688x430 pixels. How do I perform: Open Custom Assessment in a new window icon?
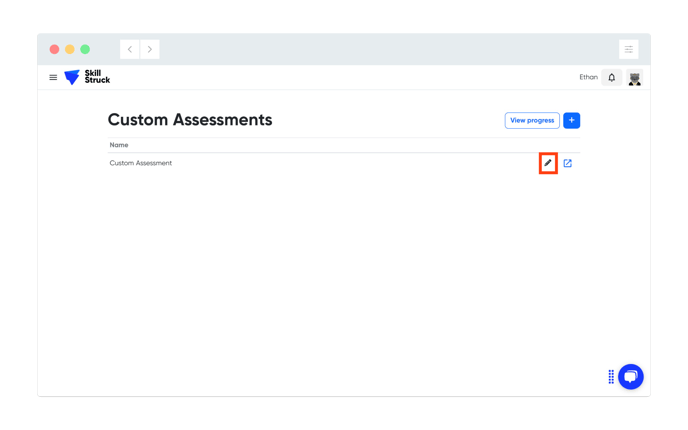568,163
